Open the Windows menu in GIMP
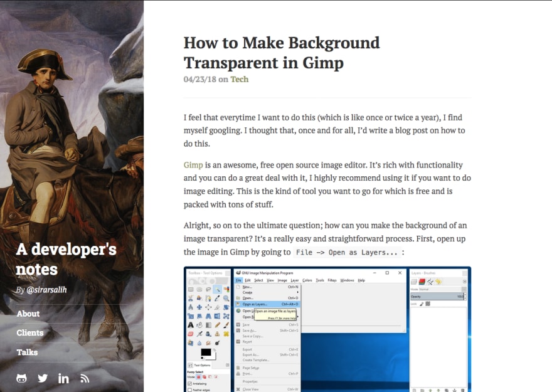This screenshot has width=552, height=392. 347,280
